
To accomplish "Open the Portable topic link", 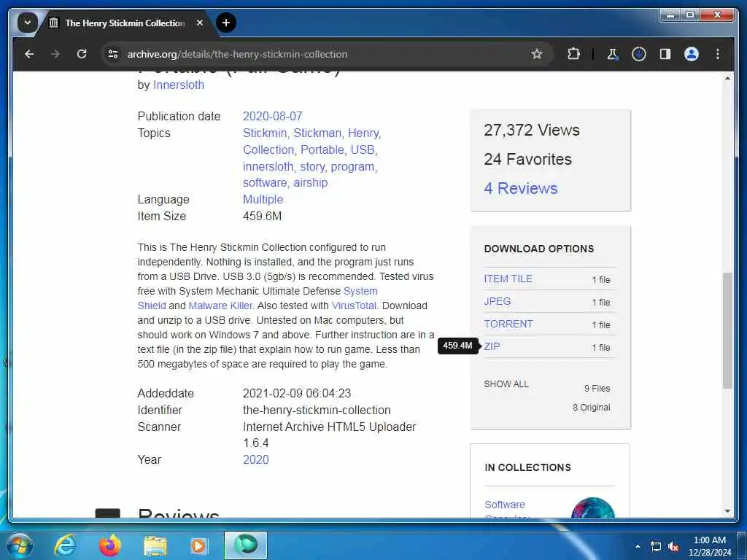I will [322, 149].
